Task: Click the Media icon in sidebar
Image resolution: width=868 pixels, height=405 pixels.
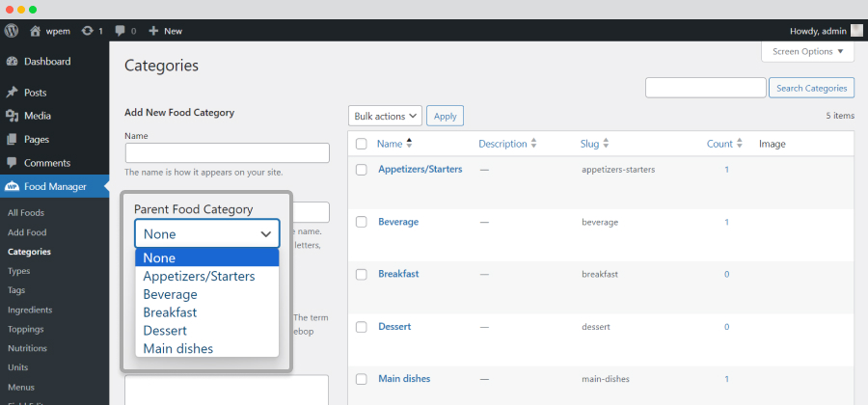Action: pyautogui.click(x=13, y=116)
